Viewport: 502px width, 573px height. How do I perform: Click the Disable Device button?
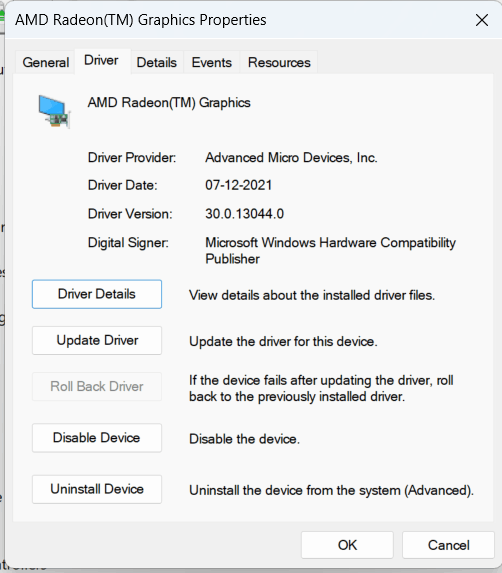(x=97, y=438)
